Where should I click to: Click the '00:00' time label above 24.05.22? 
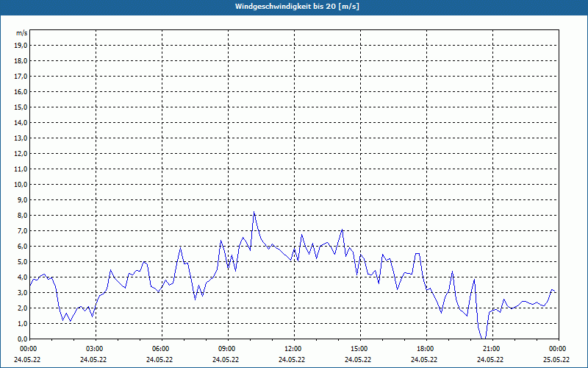(x=27, y=349)
